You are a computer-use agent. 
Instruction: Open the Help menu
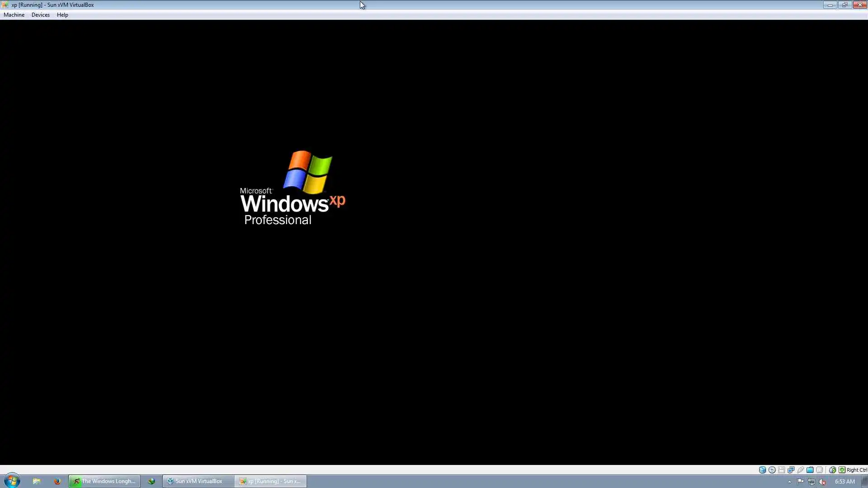click(62, 15)
